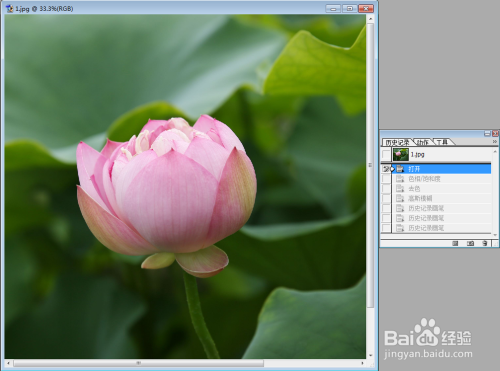Click the document horizontal scrollbar thumb
This screenshot has width=500, height=371.
138,363
